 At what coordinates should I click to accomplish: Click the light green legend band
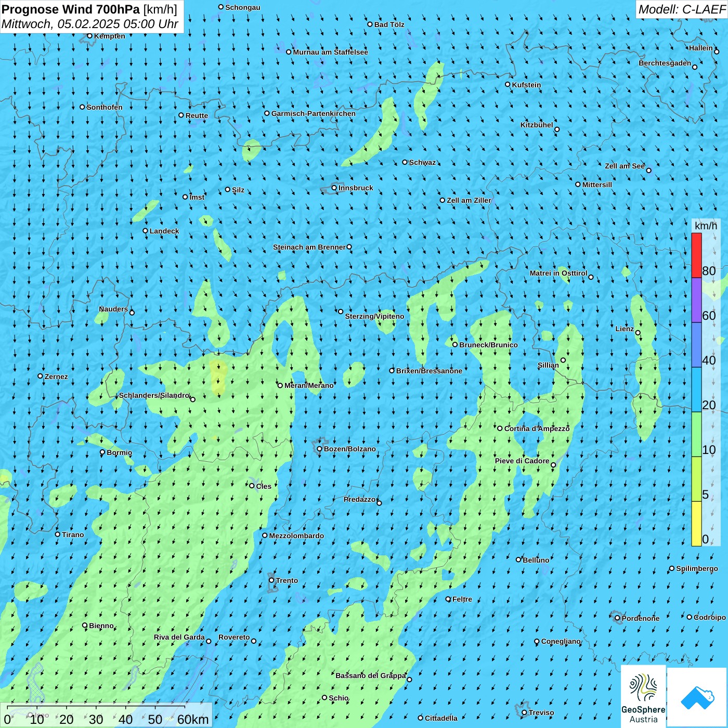(696, 434)
